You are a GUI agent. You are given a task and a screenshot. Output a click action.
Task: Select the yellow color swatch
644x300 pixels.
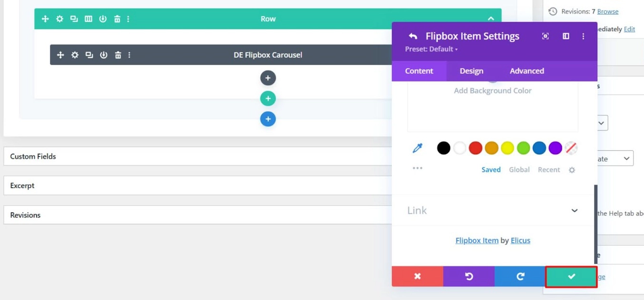pos(507,148)
